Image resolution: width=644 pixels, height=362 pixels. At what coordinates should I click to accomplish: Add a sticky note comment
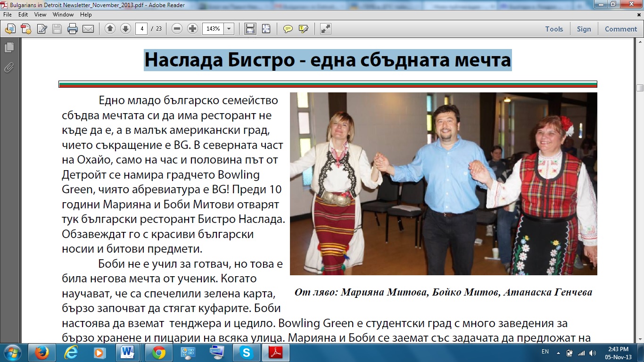click(x=288, y=29)
